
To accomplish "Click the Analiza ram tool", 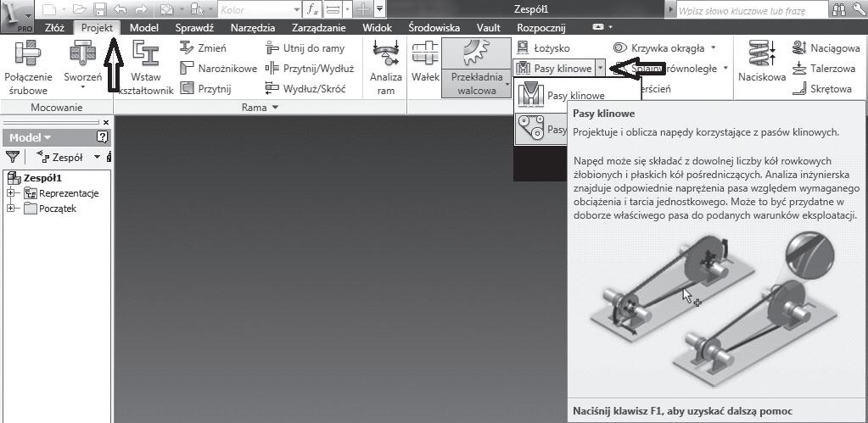I will coord(385,69).
